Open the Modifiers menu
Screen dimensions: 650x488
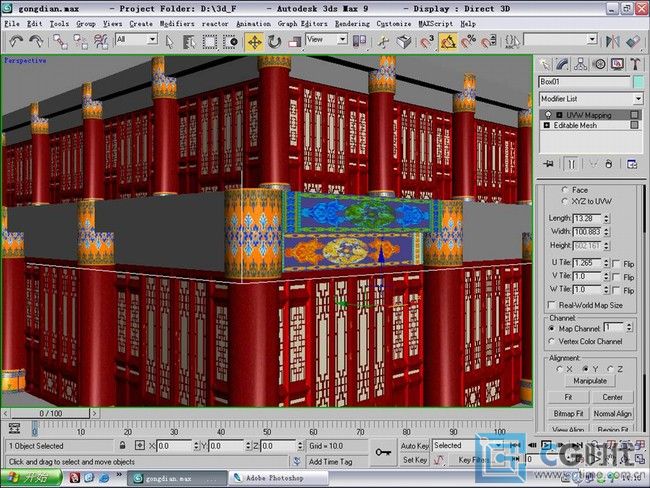[177, 24]
